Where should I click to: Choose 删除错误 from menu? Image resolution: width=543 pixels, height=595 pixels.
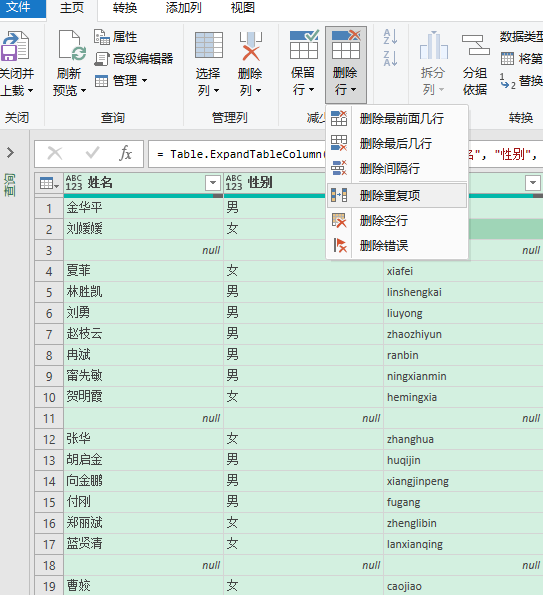397,246
